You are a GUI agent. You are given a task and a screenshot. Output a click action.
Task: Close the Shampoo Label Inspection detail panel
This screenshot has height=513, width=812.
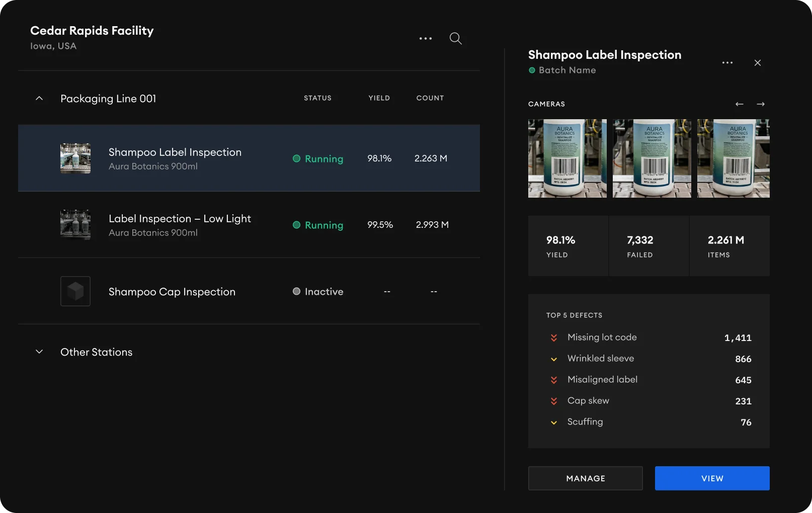tap(757, 63)
